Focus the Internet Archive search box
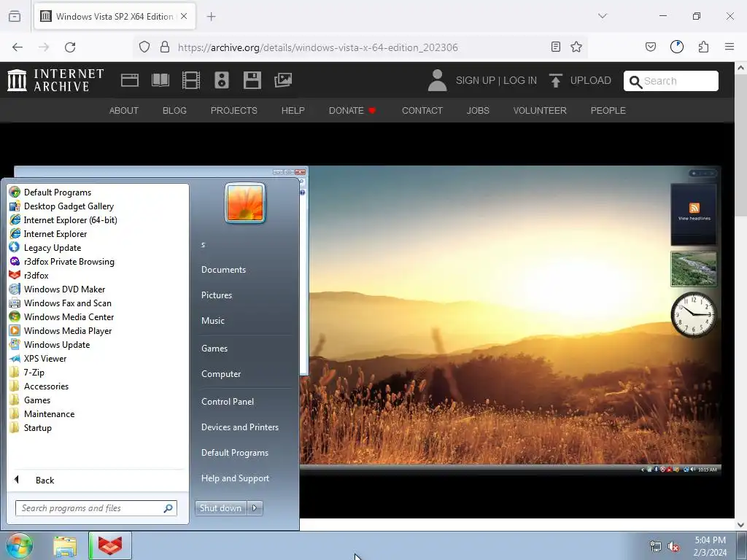The height and width of the screenshot is (560, 747). 671,81
